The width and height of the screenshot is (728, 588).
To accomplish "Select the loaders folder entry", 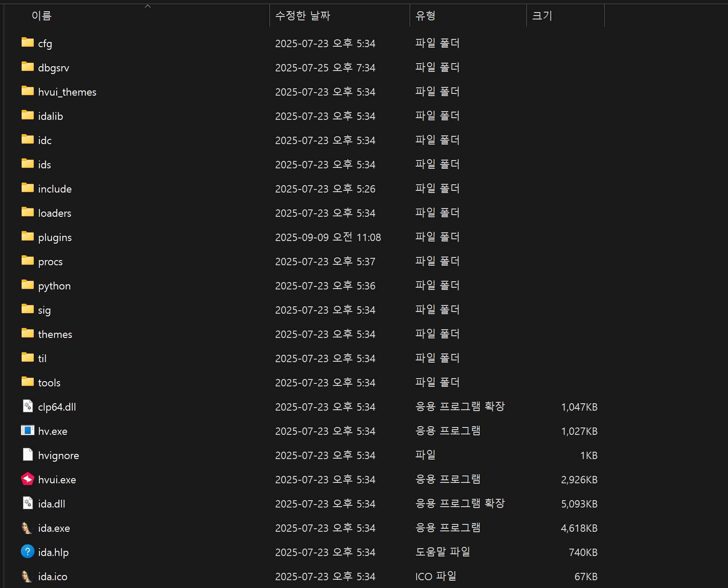I will pos(55,213).
